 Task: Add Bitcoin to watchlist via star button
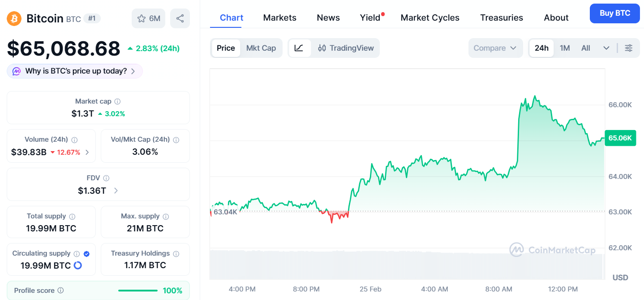149,18
